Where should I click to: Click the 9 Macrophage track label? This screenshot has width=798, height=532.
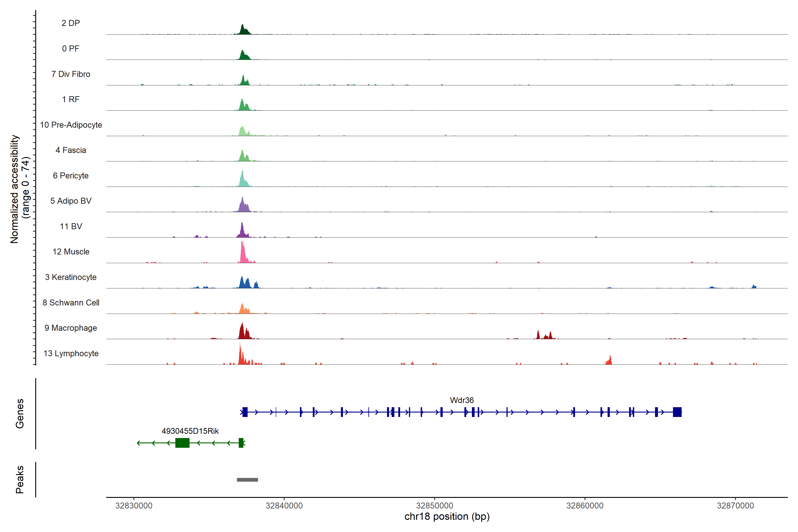(70, 328)
